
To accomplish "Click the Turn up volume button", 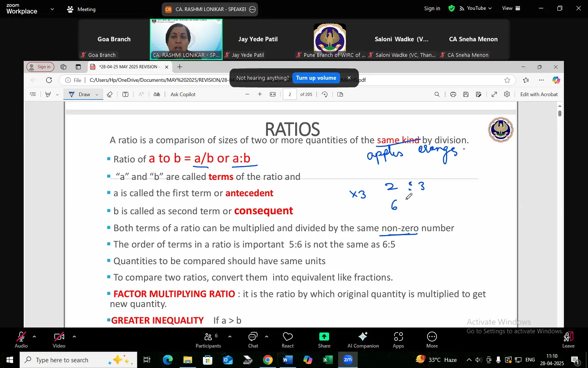I will pos(316,78).
